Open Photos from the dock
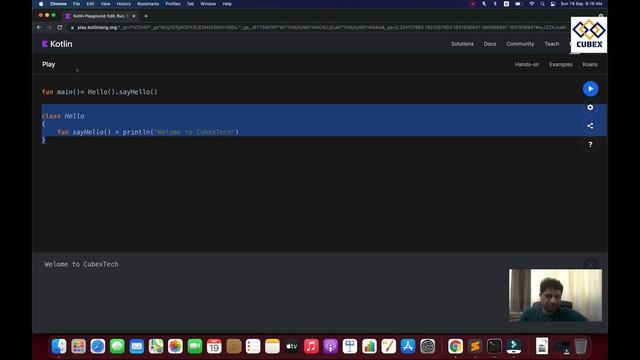 point(176,346)
